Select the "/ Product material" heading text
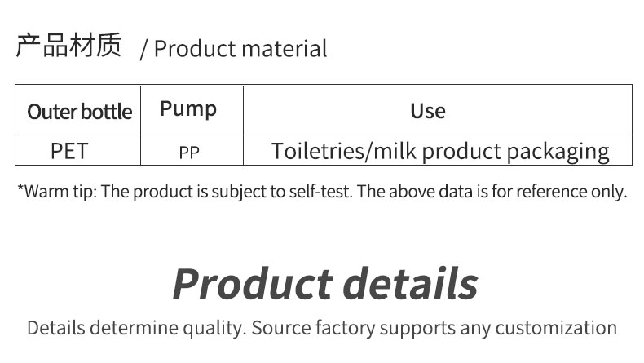This screenshot has width=644, height=363. pos(233,49)
